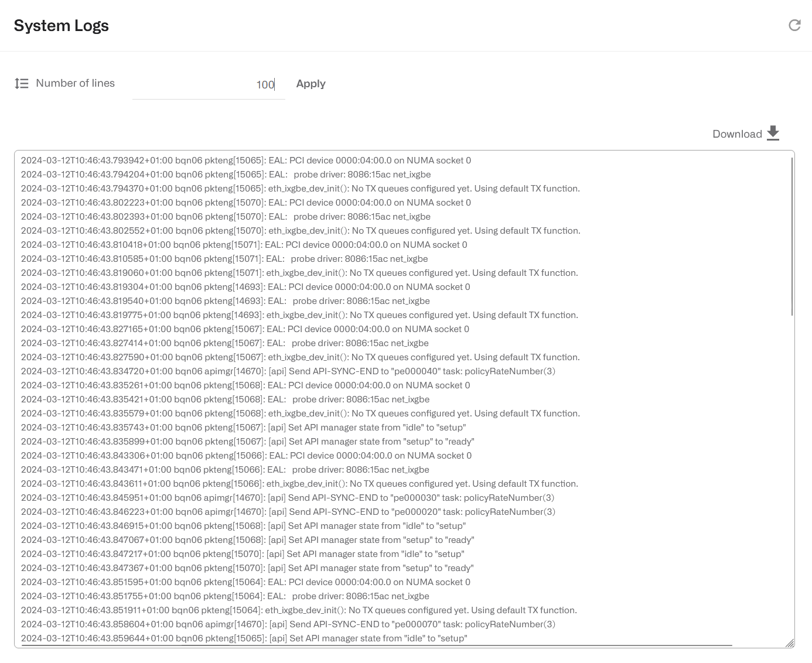Click the API-SYNC-END "pe000040" log line

click(288, 371)
